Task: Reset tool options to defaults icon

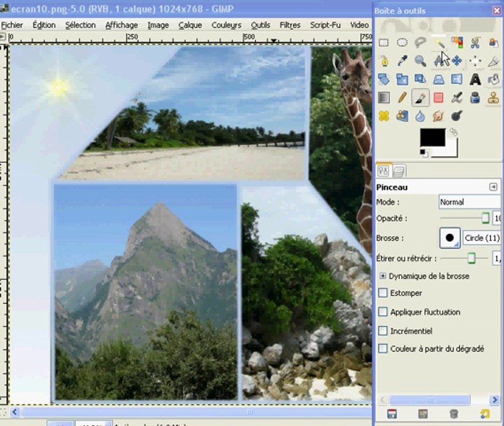Action: click(x=484, y=414)
